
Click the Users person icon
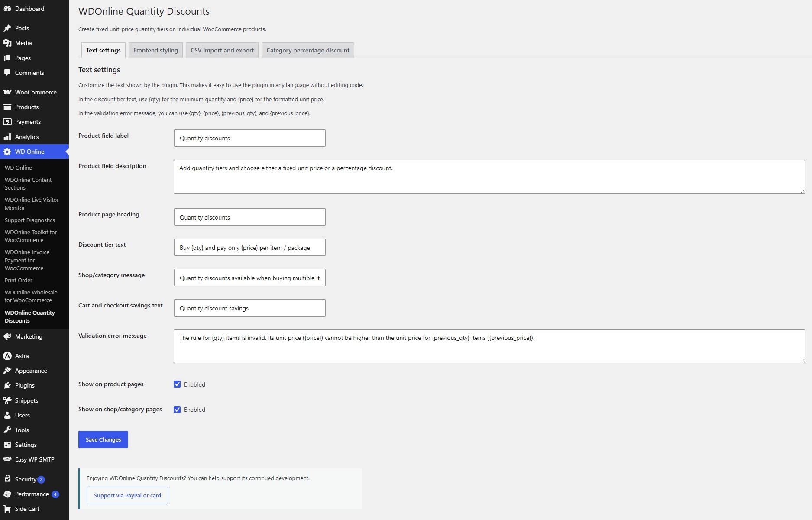[x=7, y=415]
